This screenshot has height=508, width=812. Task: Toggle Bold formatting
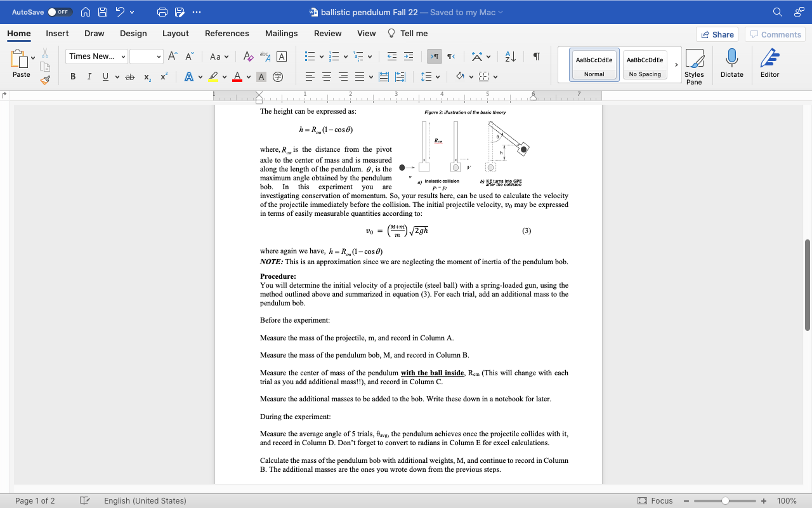[x=73, y=77]
